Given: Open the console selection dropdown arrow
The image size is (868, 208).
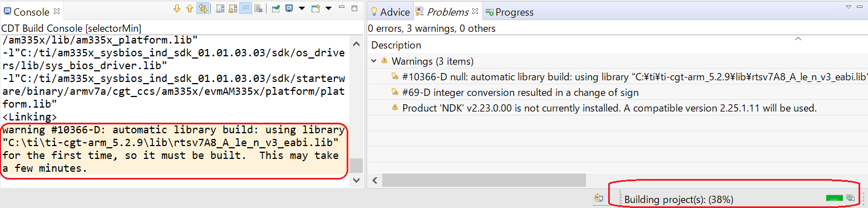Looking at the screenshot, I should pos(302,8).
